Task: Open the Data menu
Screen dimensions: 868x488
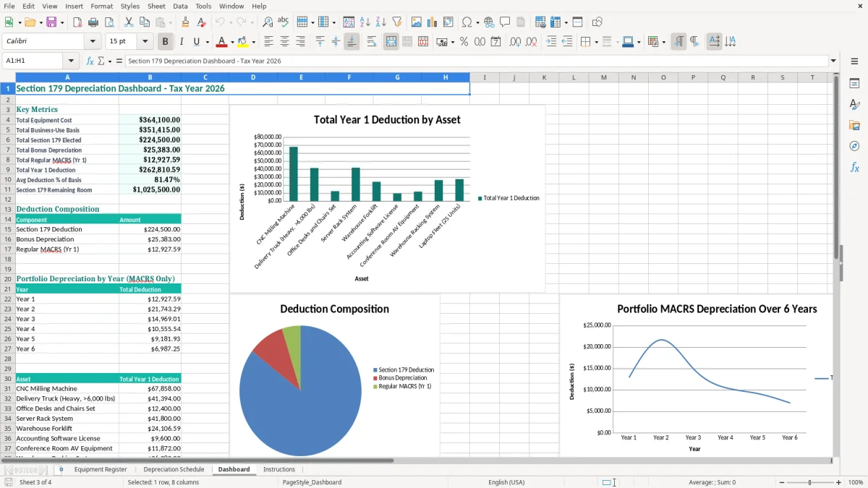Action: tap(180, 6)
